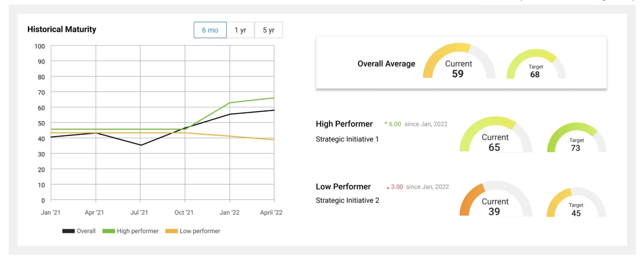This screenshot has width=644, height=262.
Task: Click the red down arrow beside 3.00
Action: tap(388, 188)
